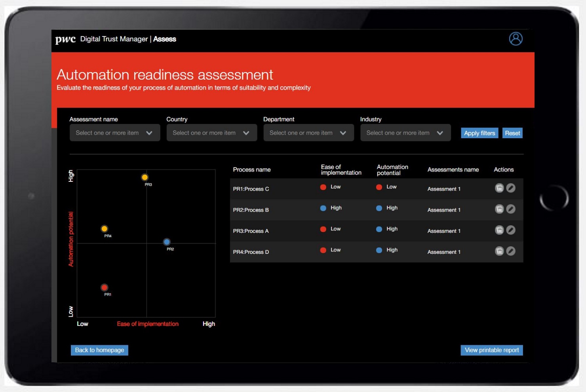Click the edit pencil for PR1:Process C
The height and width of the screenshot is (392, 586).
pyautogui.click(x=511, y=188)
